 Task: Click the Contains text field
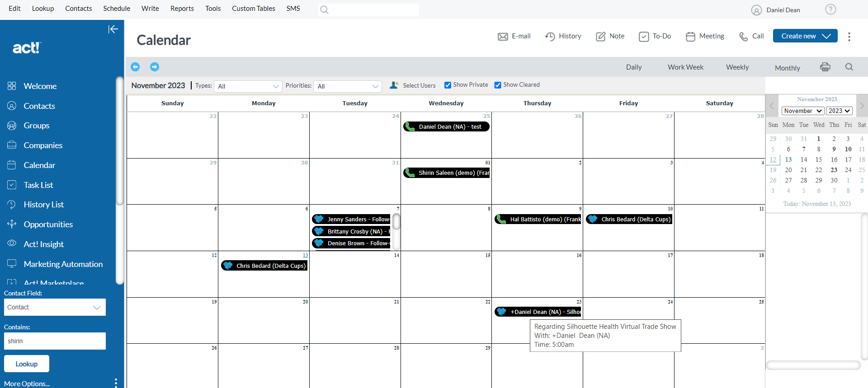[x=55, y=341]
